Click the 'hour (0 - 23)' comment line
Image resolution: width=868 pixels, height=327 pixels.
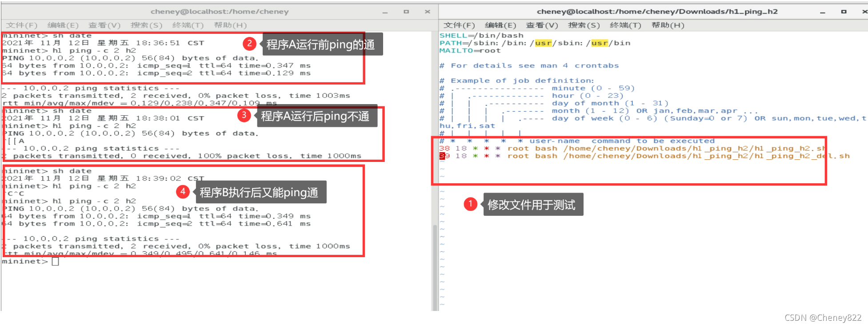(532, 96)
